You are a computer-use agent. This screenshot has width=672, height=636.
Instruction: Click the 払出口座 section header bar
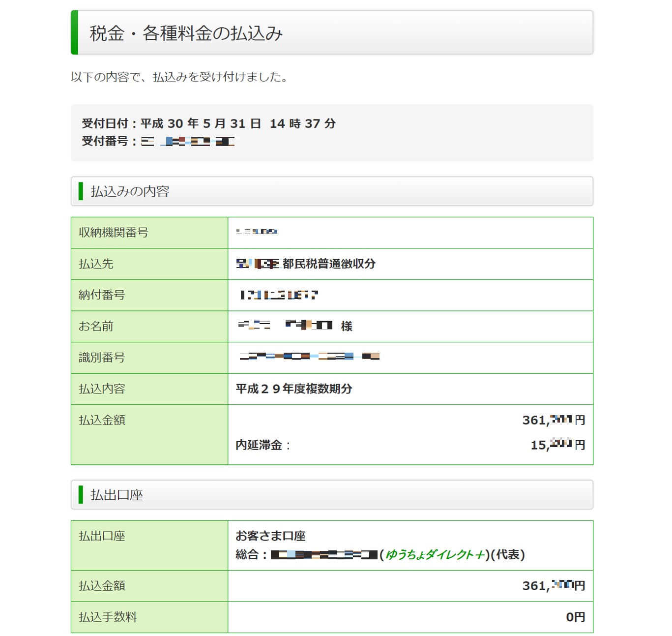tap(332, 495)
